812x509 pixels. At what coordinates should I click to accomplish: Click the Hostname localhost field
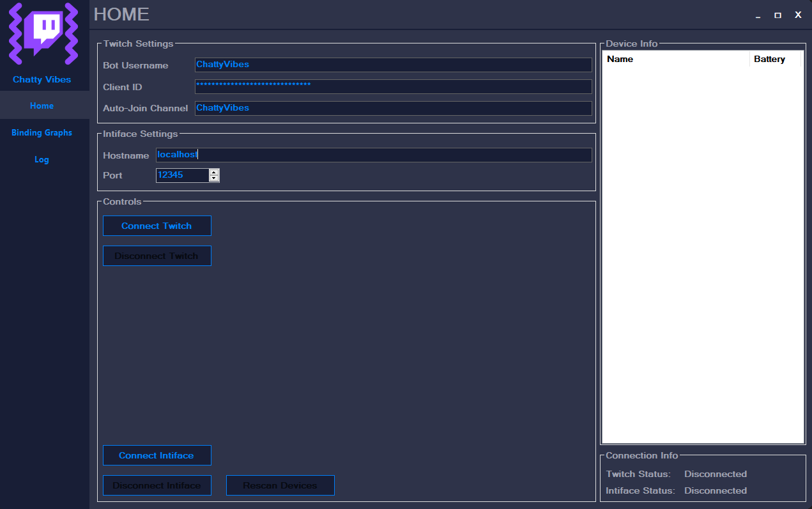(374, 155)
